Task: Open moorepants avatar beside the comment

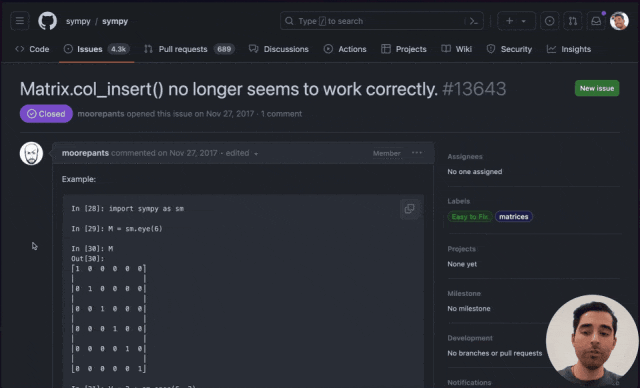Action: pyautogui.click(x=31, y=153)
